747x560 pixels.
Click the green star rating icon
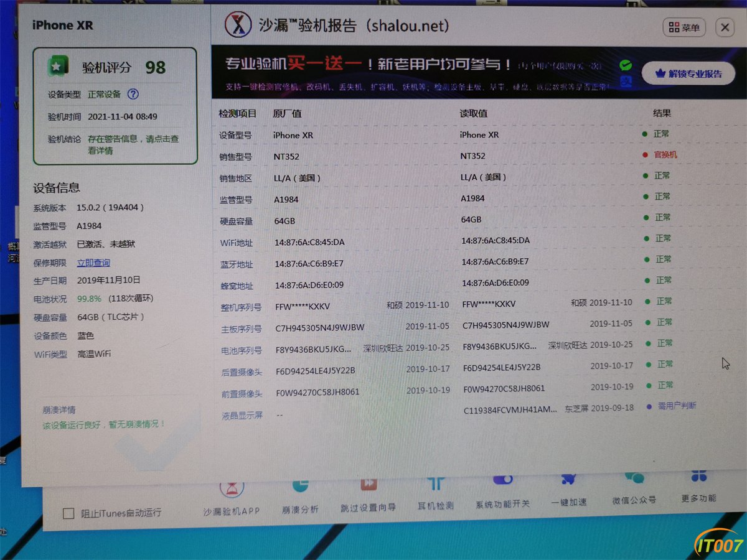pyautogui.click(x=57, y=65)
